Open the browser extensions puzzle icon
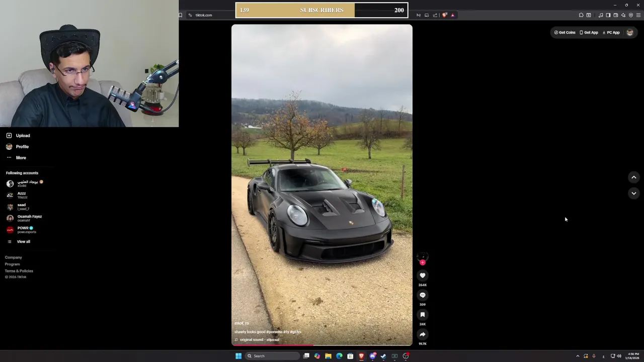644x362 pixels. [581, 15]
